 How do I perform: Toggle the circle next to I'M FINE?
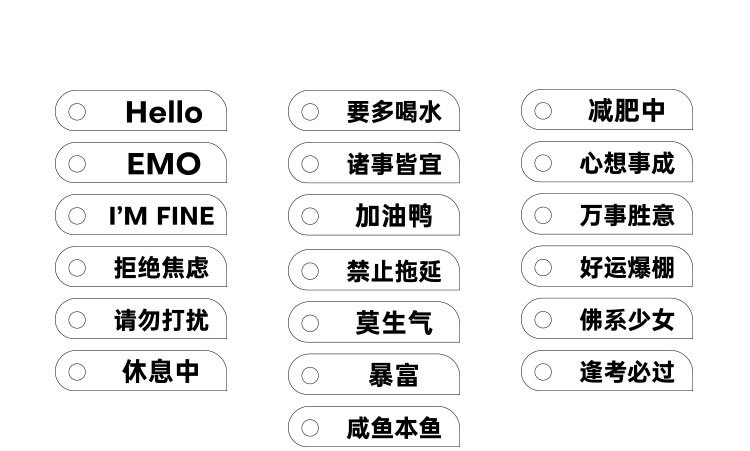(77, 216)
